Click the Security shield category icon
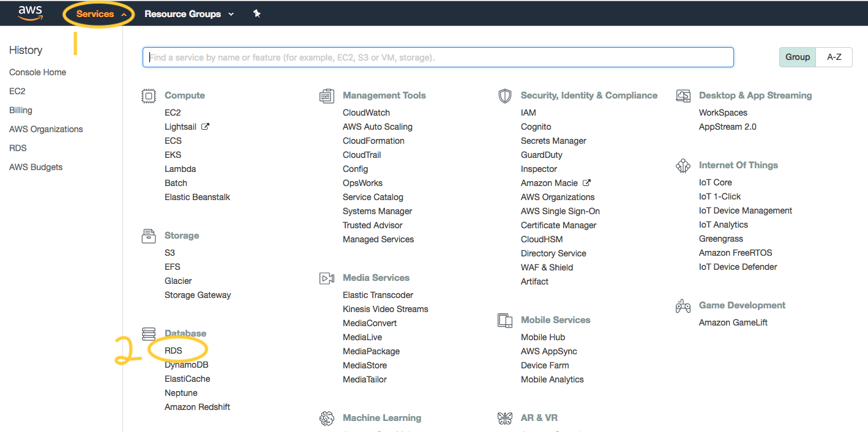The width and height of the screenshot is (868, 432). pos(505,96)
